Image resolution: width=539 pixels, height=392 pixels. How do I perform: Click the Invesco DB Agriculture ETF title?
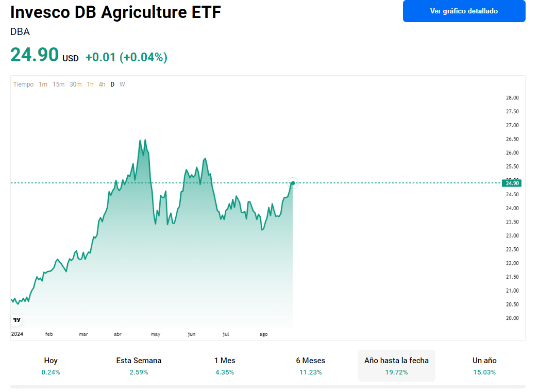coord(115,12)
